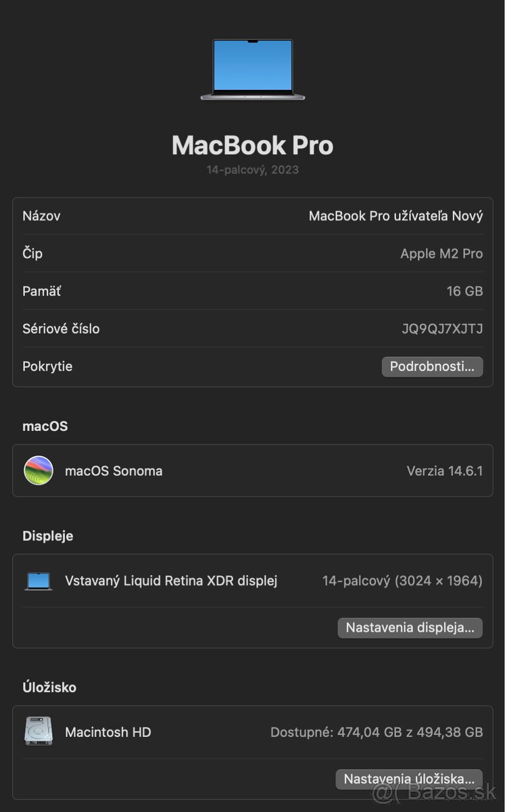Click the Sériové číslo value JQ9QJ7XJTJ

tap(444, 329)
